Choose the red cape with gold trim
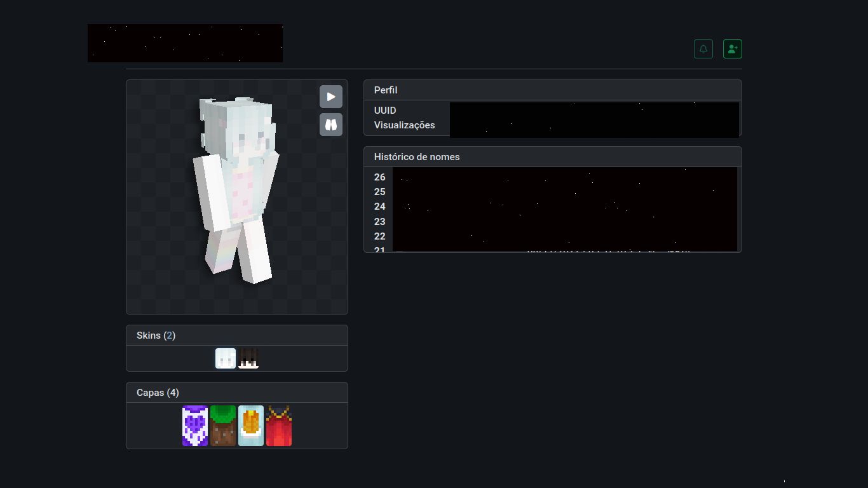The width and height of the screenshot is (868, 488). coord(279,426)
